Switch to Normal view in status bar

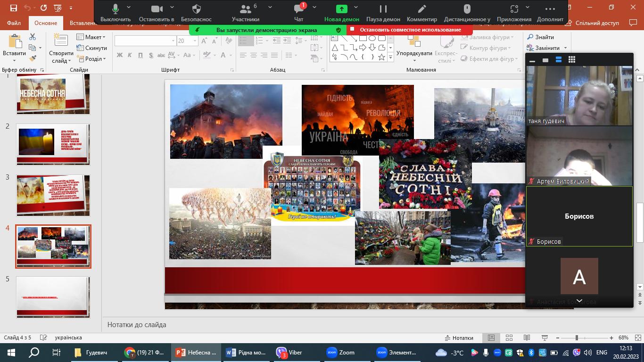[491, 338]
